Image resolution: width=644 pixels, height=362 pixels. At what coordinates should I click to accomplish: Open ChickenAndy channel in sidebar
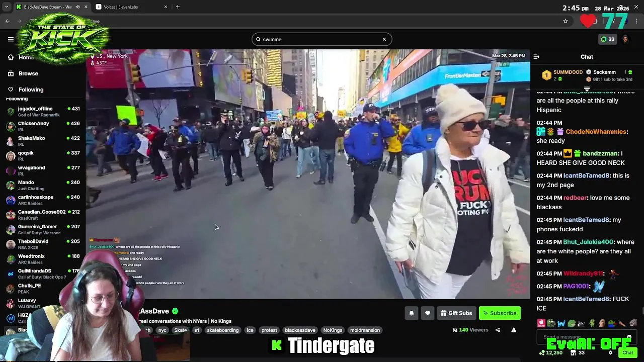pyautogui.click(x=43, y=126)
